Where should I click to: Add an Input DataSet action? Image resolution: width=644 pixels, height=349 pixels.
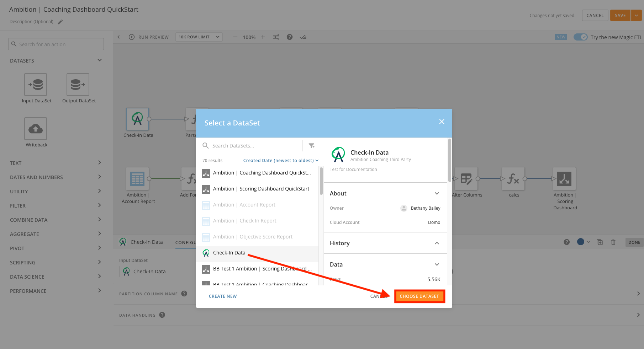[36, 85]
